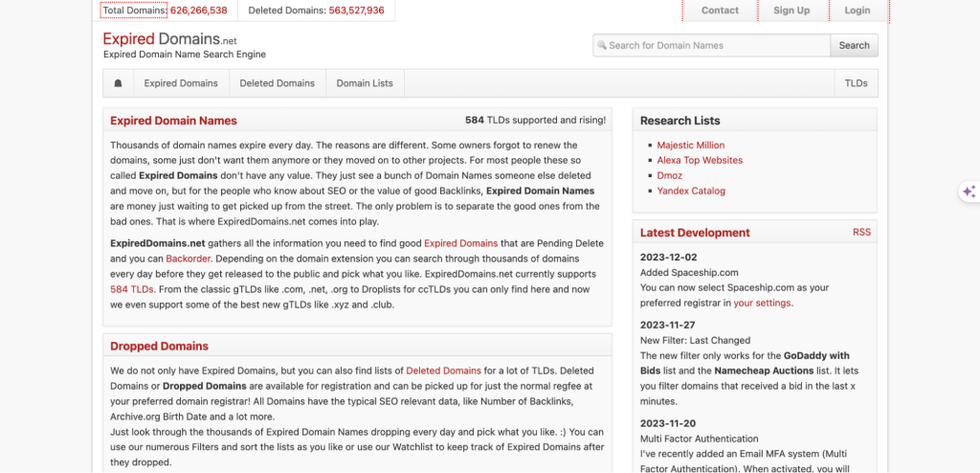
Task: Click the 'Total Domains:' label
Action: pos(135,10)
